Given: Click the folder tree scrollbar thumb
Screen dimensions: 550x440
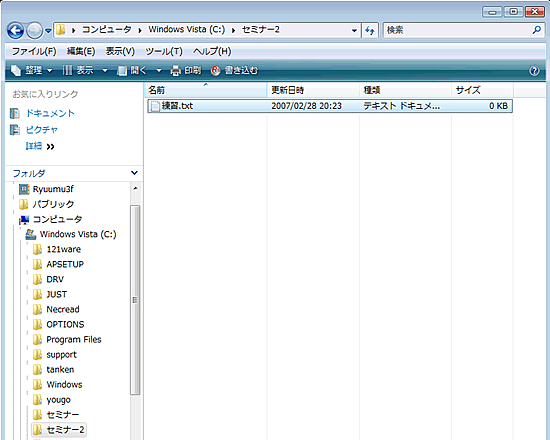Looking at the screenshot, I should [135, 300].
